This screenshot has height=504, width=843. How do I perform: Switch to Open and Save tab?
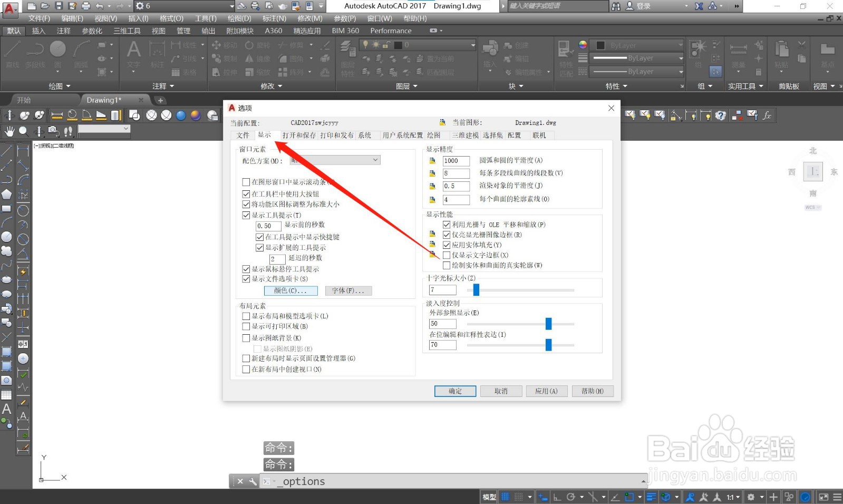[x=299, y=135]
